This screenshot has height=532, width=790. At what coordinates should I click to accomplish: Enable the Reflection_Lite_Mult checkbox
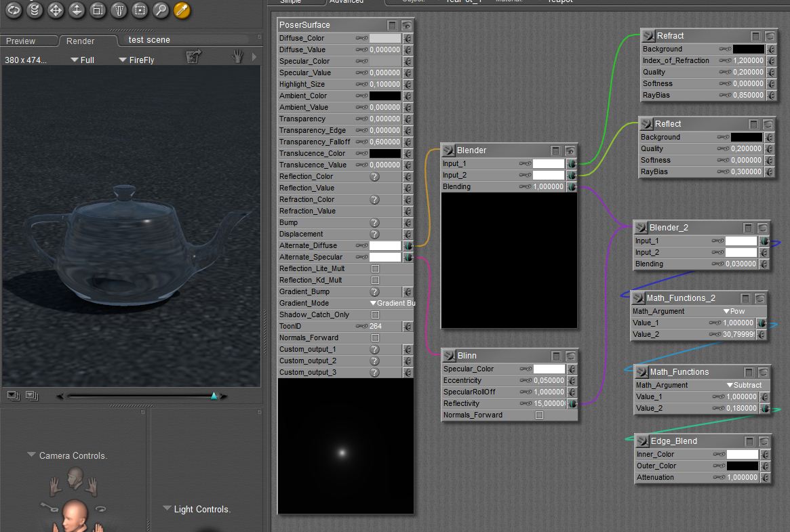pyautogui.click(x=375, y=269)
